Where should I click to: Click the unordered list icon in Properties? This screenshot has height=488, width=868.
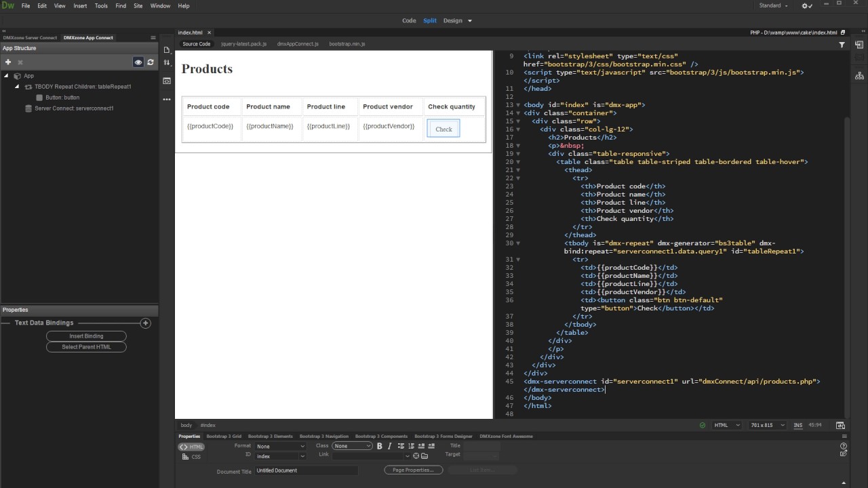(x=401, y=446)
